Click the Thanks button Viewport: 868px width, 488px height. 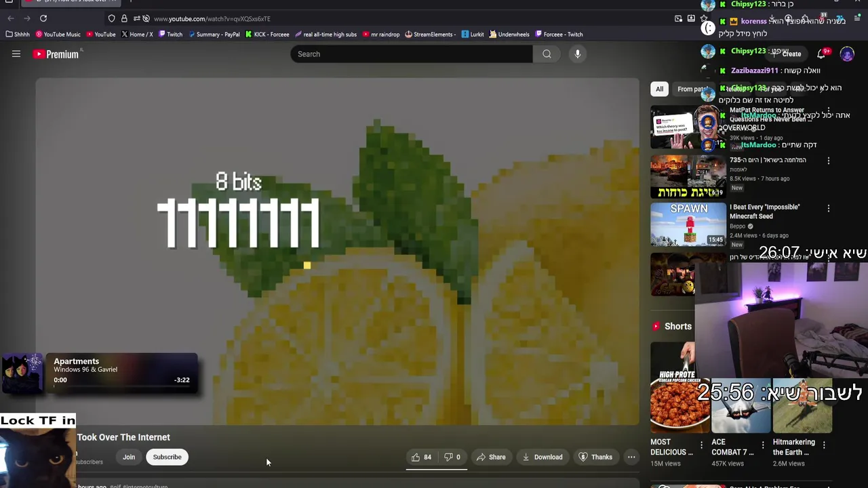[595, 457]
